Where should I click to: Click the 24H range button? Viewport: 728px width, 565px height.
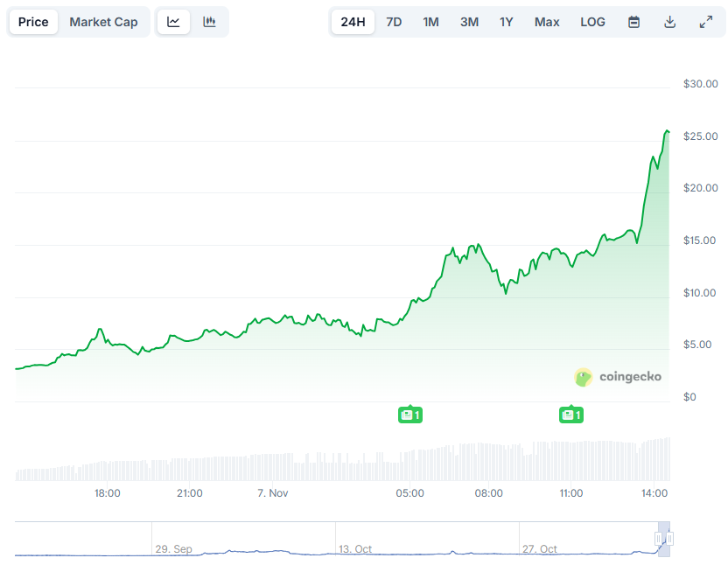point(353,22)
